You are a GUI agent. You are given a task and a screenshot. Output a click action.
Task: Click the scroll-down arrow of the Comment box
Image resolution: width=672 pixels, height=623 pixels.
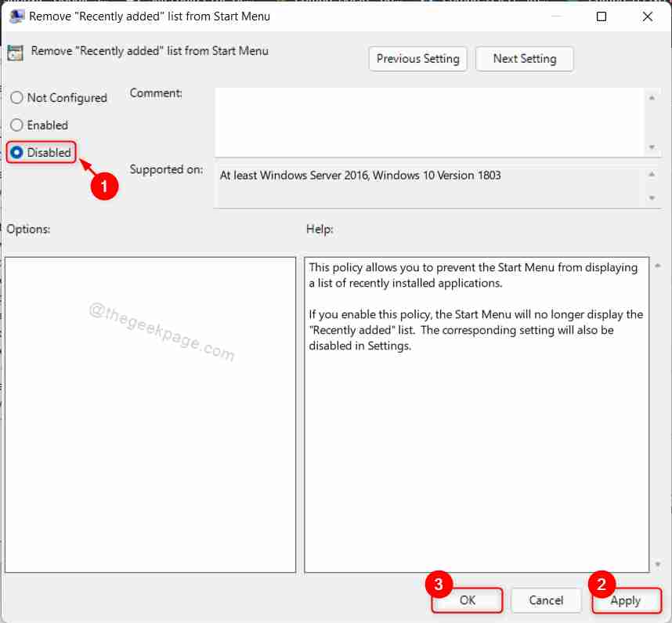coord(651,149)
